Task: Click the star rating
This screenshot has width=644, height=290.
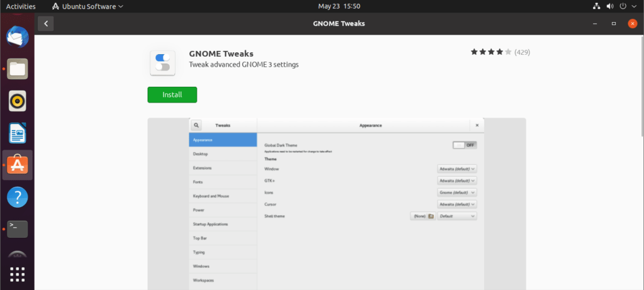Action: point(491,52)
